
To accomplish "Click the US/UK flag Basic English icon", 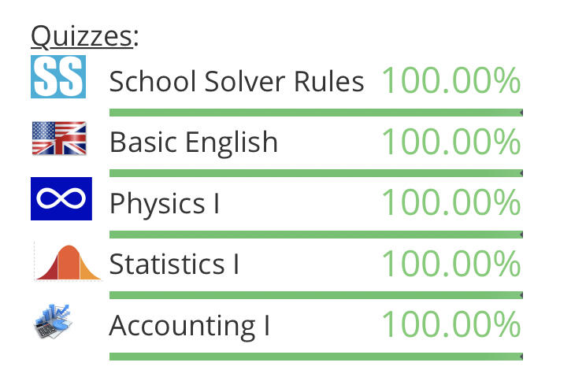I will pos(59,139).
